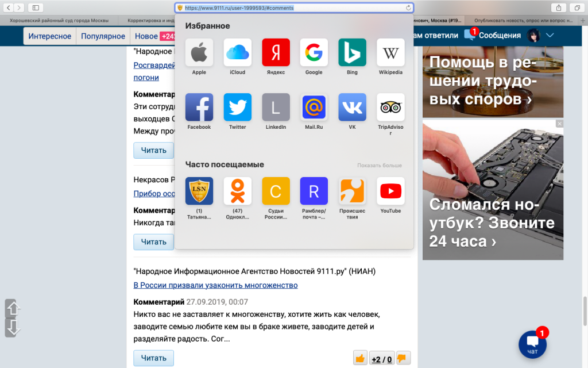Open the Safari tab overview button
The width and height of the screenshot is (588, 368).
[576, 7]
